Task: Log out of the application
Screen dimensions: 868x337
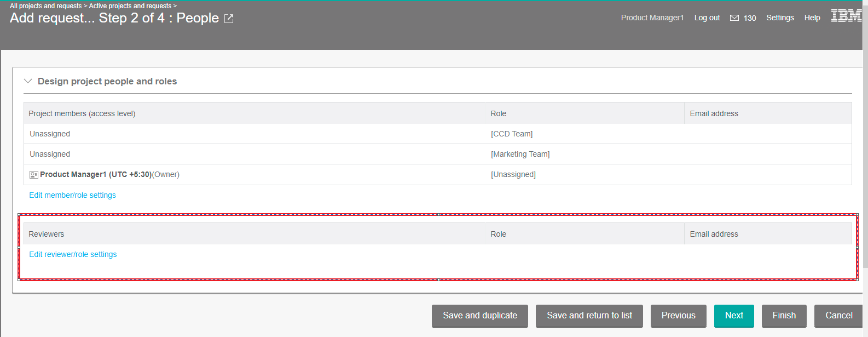Action: 707,18
